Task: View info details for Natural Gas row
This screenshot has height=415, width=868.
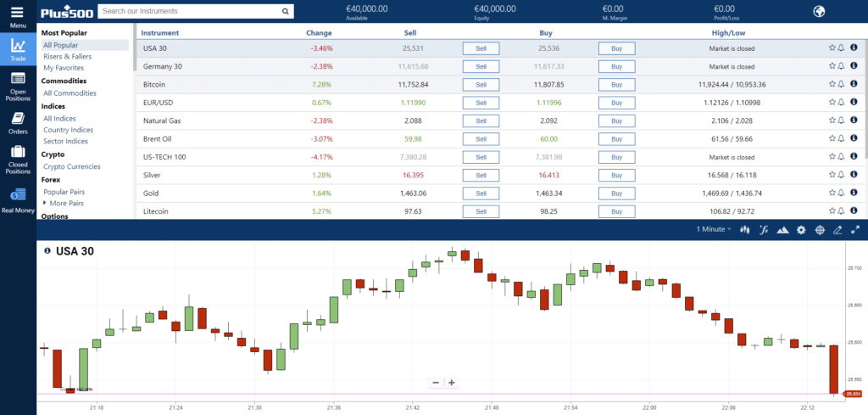Action: (x=854, y=121)
